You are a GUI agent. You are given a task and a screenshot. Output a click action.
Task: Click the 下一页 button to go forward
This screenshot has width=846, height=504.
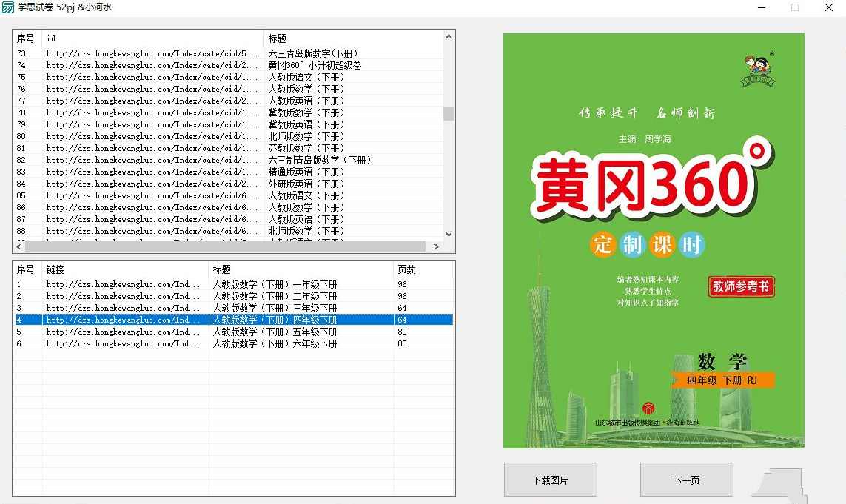point(686,480)
